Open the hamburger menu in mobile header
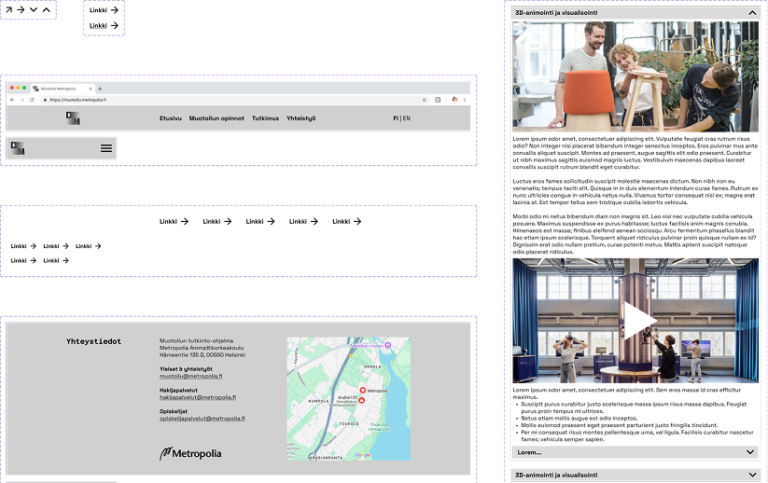Screen dimensions: 768x483 [x=106, y=148]
